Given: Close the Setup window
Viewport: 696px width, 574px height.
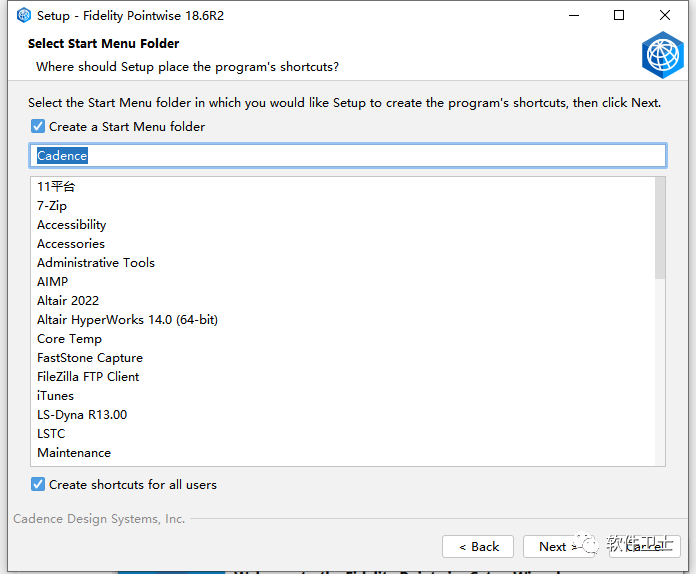Looking at the screenshot, I should point(664,16).
